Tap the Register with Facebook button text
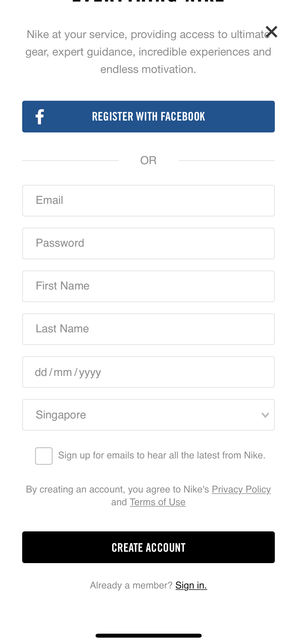This screenshot has height=644, width=297. coord(148,117)
